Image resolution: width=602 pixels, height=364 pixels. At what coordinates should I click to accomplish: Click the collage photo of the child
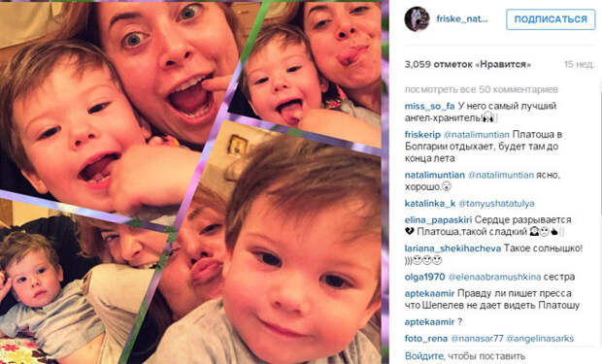(x=194, y=182)
